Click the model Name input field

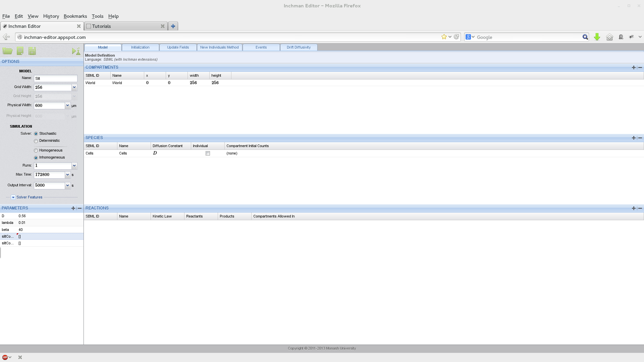click(x=56, y=78)
